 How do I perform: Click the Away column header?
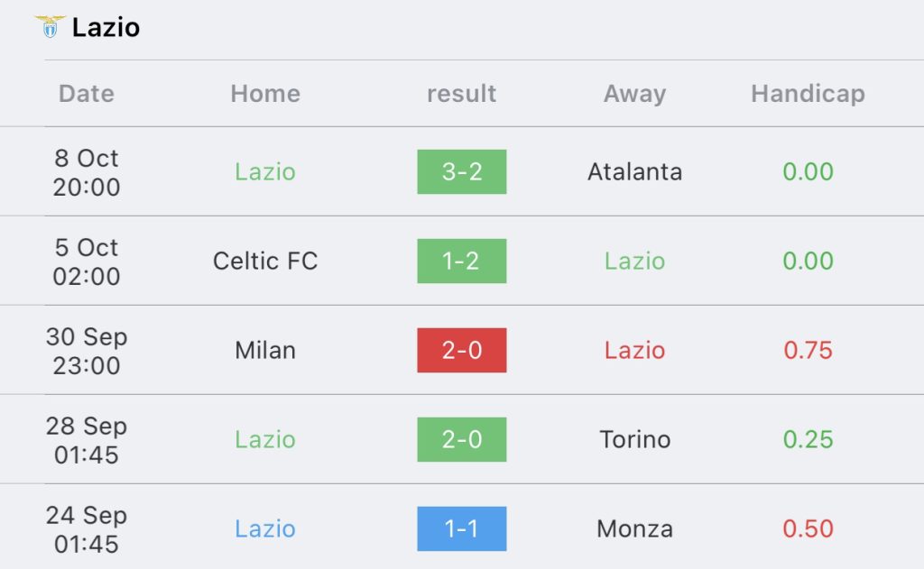(x=634, y=94)
